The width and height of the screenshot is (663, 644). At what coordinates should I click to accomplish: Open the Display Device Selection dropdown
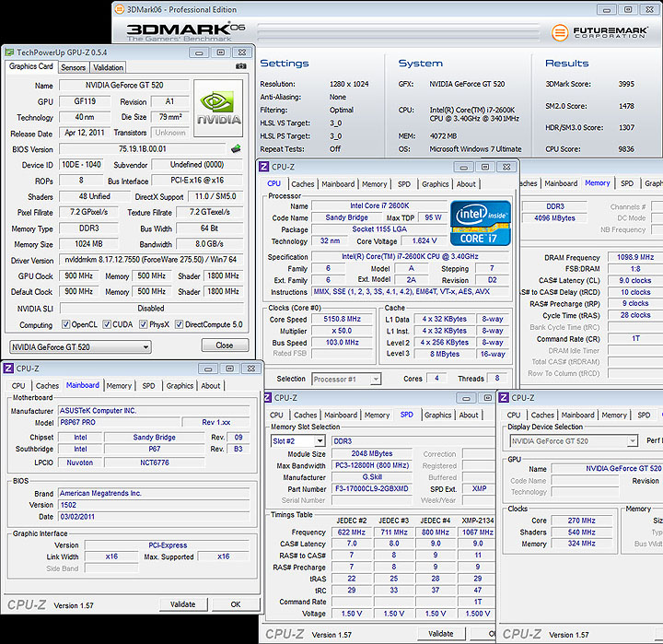click(x=573, y=441)
